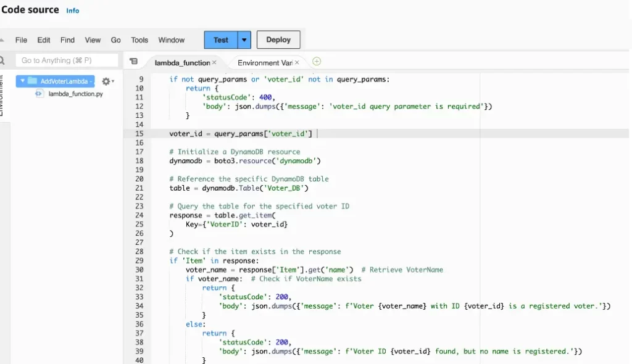Screen dimensions: 632x364
Task: Click "if 'Item' in response:" on line 29
Action: pos(214,260)
